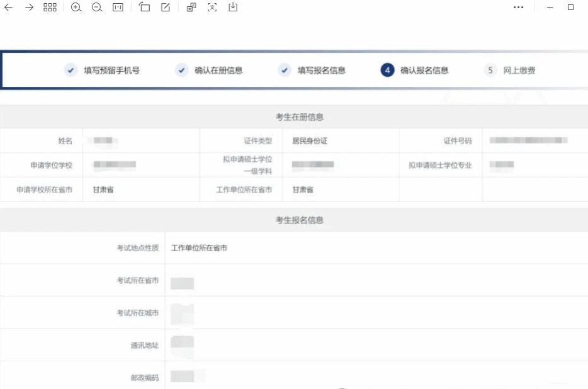This screenshot has width=588, height=389.
Task: Show image at actual 1:1 size
Action: 118,8
